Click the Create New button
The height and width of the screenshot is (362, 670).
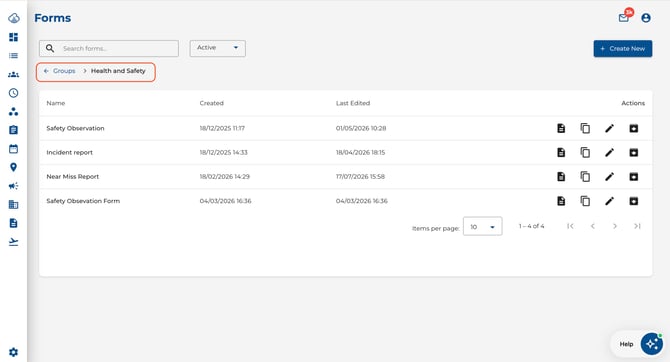click(623, 49)
